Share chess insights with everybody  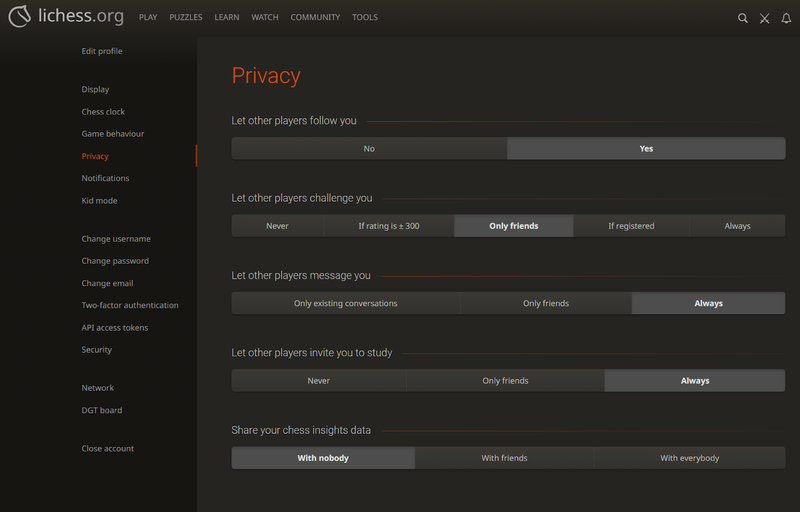689,458
